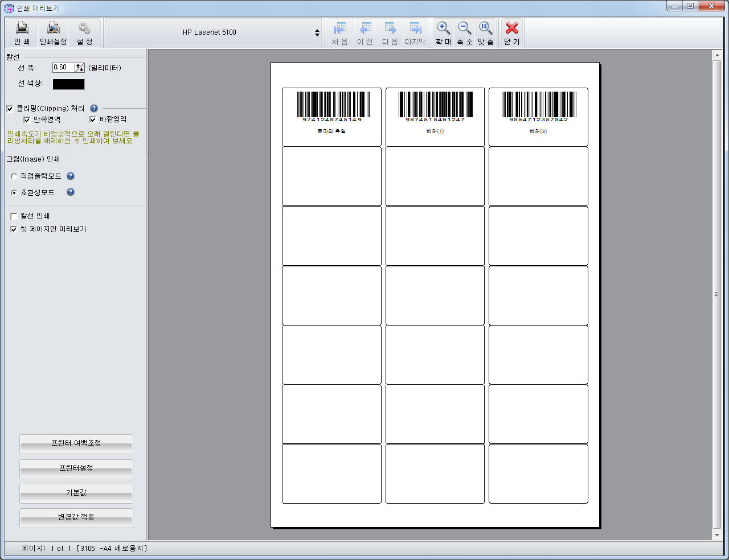Screen dimensions: 729x560
Task: Enable the 칼선 인쇄 checkbox
Action: (14, 216)
